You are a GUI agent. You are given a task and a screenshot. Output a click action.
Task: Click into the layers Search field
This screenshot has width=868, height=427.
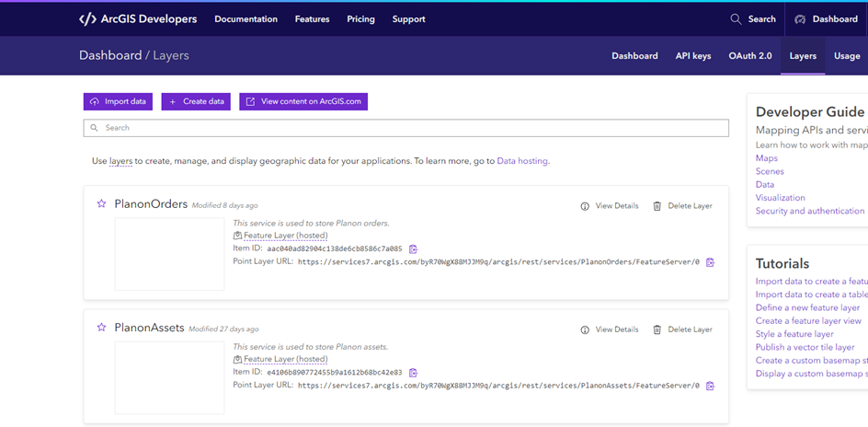click(x=405, y=128)
